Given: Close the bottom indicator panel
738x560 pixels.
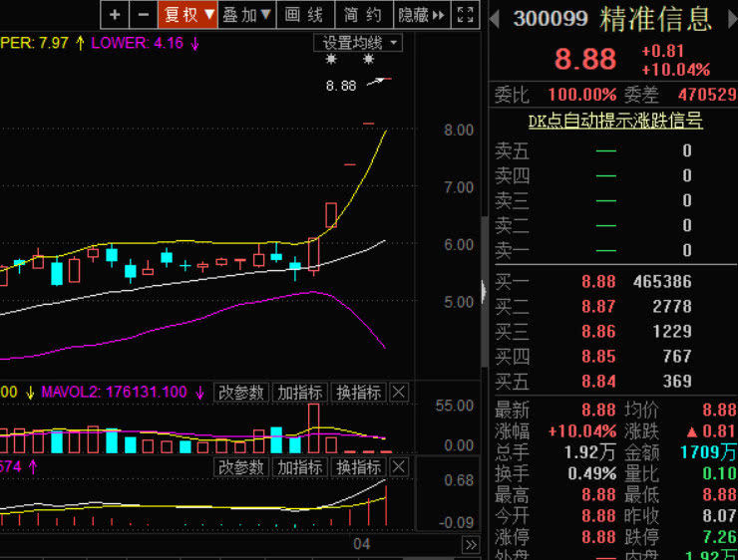Looking at the screenshot, I should [399, 467].
